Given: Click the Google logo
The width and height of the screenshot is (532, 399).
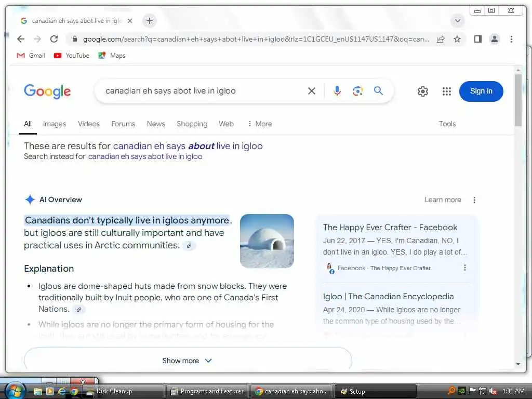Looking at the screenshot, I should (x=47, y=91).
